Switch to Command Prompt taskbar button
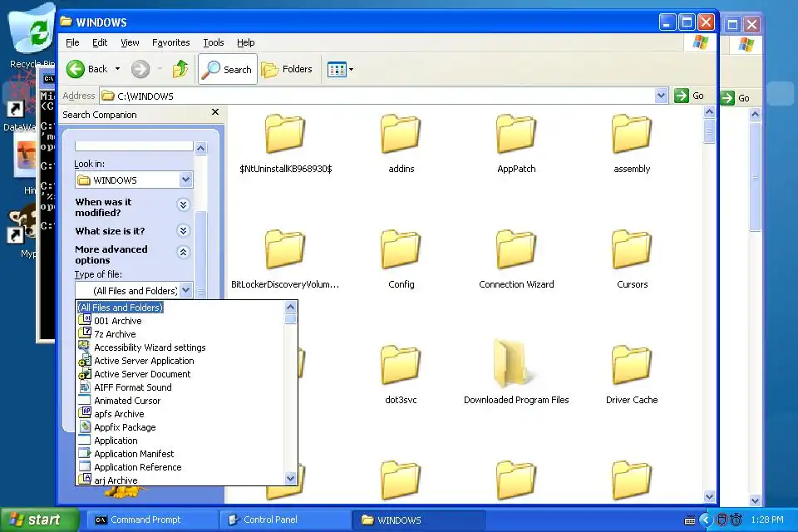 [x=151, y=520]
